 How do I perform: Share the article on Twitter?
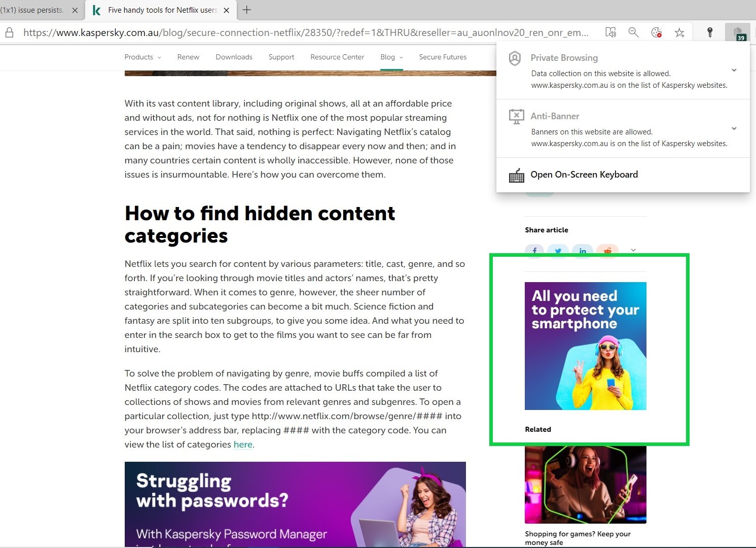coord(558,251)
